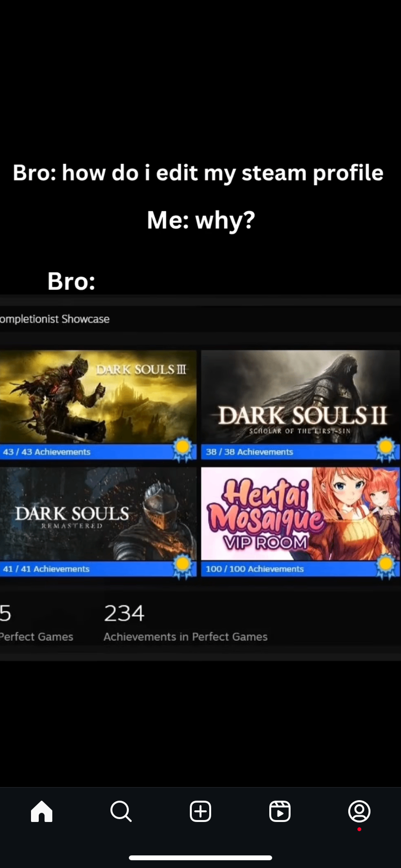401x868 pixels.
Task: Tap the Create new post plus icon
Action: (200, 811)
